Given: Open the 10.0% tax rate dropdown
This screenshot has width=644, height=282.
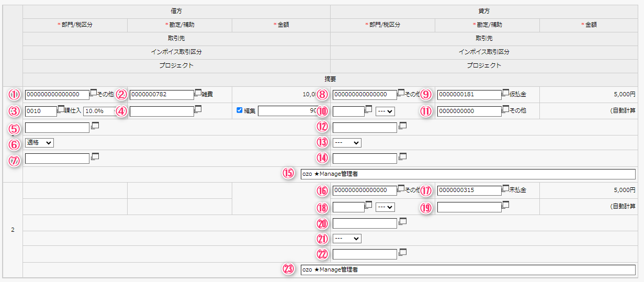Looking at the screenshot, I should 99,111.
